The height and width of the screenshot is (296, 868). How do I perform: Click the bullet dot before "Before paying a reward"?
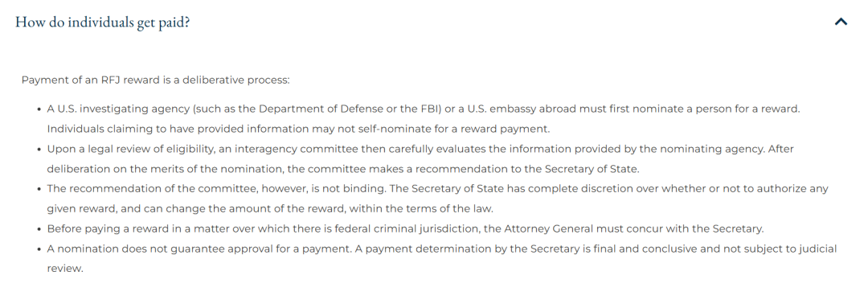tap(39, 229)
